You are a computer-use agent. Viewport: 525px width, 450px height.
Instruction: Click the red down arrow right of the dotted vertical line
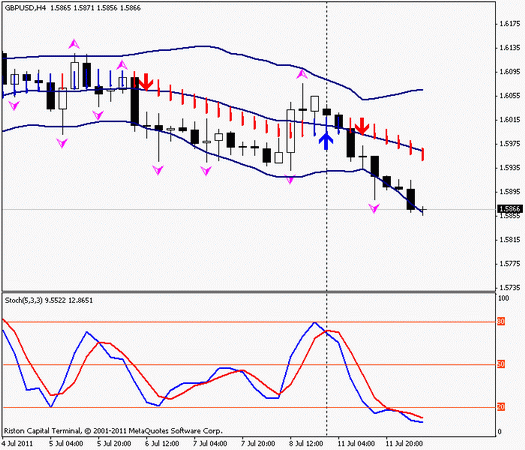pyautogui.click(x=362, y=126)
